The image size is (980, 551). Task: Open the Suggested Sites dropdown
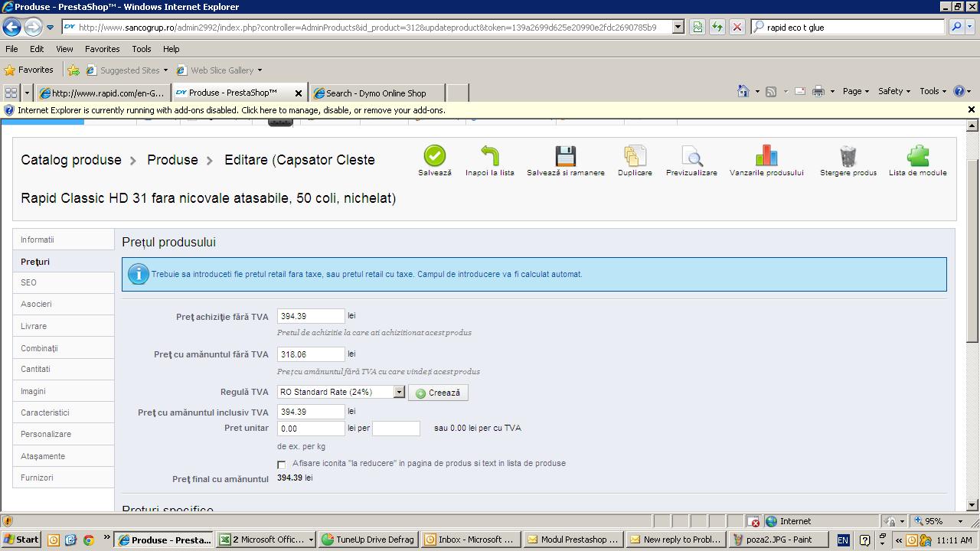coord(165,70)
